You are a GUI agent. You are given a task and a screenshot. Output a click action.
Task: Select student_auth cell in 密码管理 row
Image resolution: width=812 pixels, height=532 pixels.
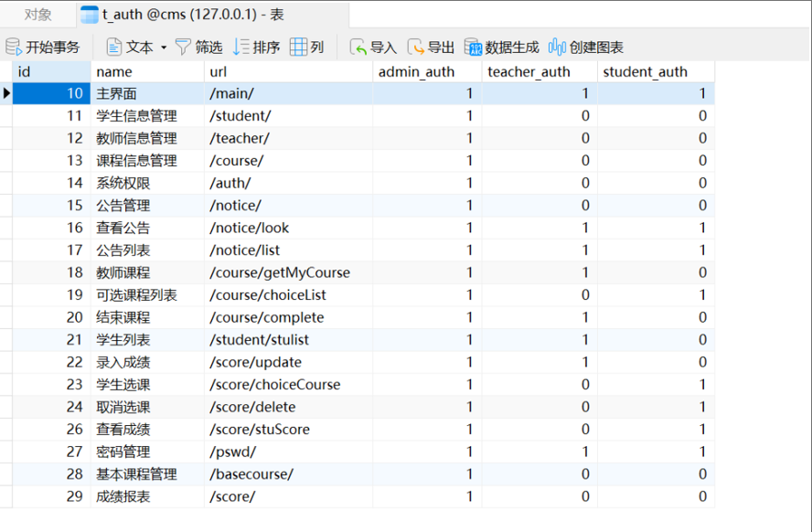(x=655, y=452)
